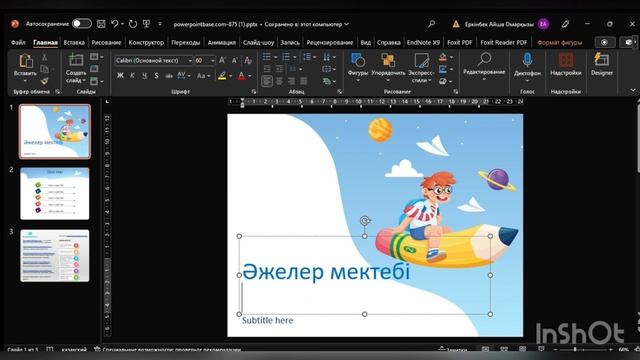Viewport: 640px width, 360px height.
Task: Redo the last action
Action: point(133,24)
